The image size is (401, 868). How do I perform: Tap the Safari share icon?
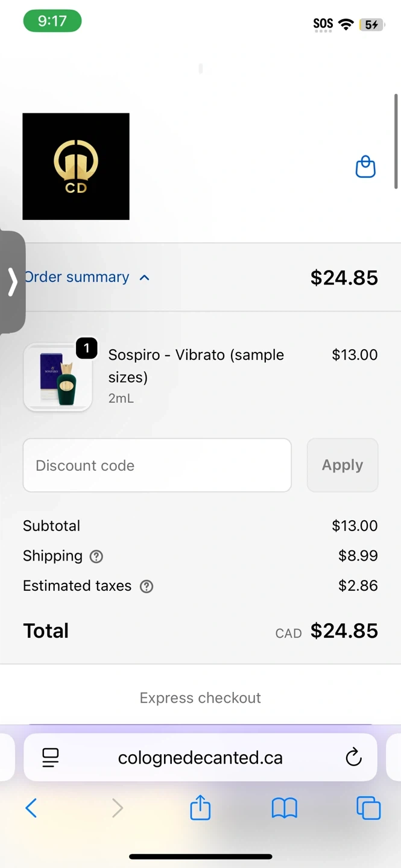click(x=200, y=808)
